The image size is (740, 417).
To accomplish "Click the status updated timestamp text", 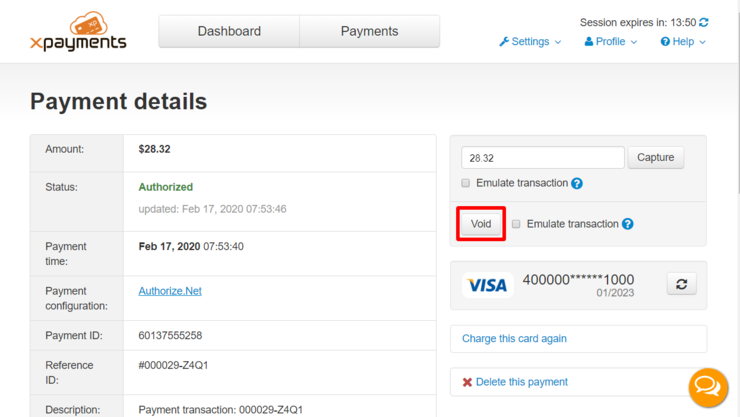I will pyautogui.click(x=212, y=209).
